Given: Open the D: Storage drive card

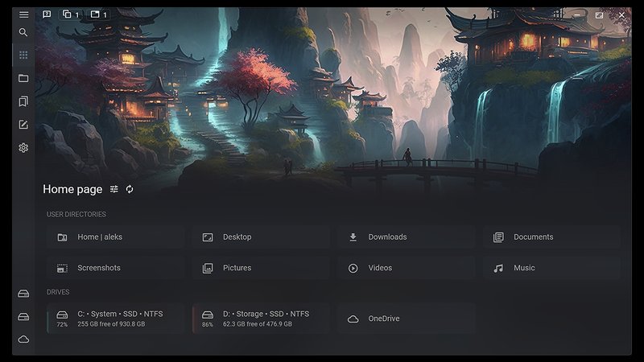Looking at the screenshot, I should coord(261,319).
